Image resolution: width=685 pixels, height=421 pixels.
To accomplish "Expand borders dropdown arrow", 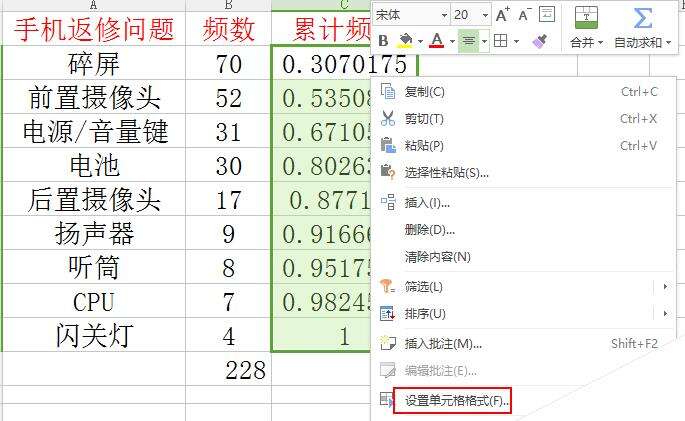I will click(x=516, y=42).
